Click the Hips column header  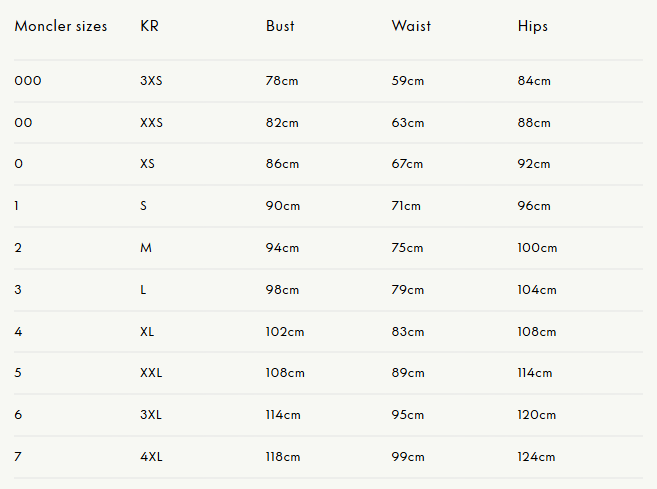[x=533, y=26]
